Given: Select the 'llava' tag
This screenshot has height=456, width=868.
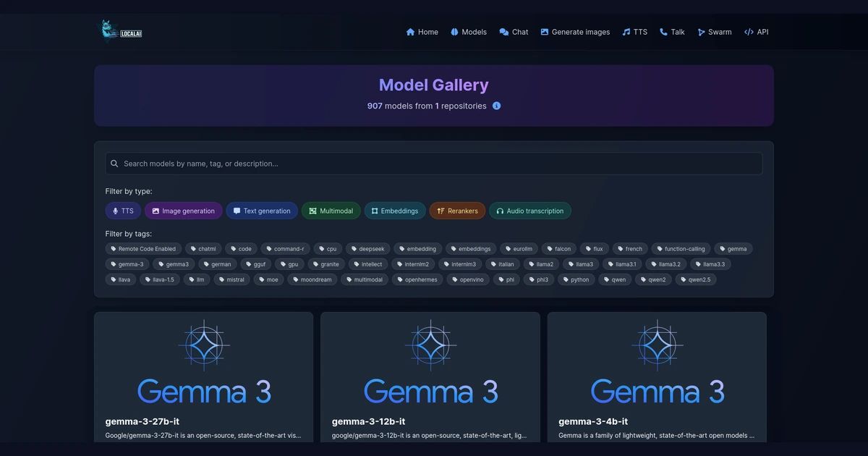Looking at the screenshot, I should pos(120,279).
